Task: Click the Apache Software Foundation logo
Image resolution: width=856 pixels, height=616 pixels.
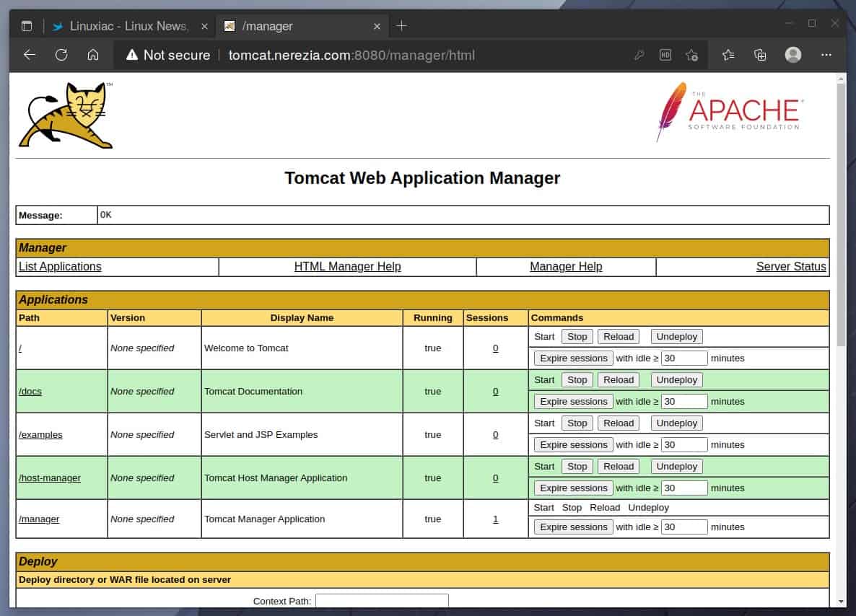Action: [730, 112]
